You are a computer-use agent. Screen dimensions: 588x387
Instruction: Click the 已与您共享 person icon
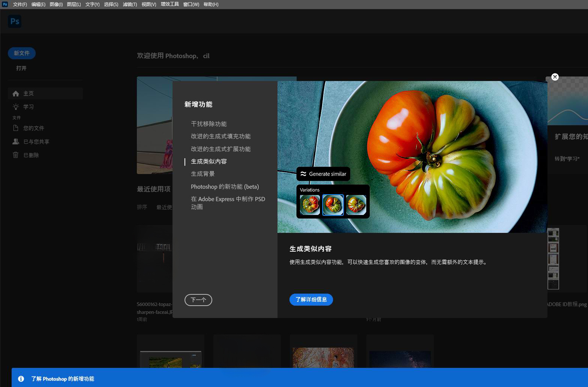coord(16,142)
